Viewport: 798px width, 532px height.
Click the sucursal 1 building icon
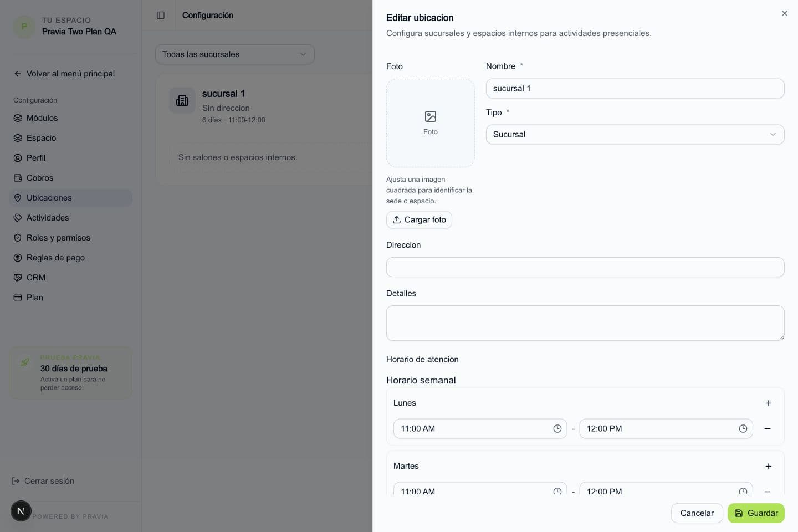(x=182, y=100)
